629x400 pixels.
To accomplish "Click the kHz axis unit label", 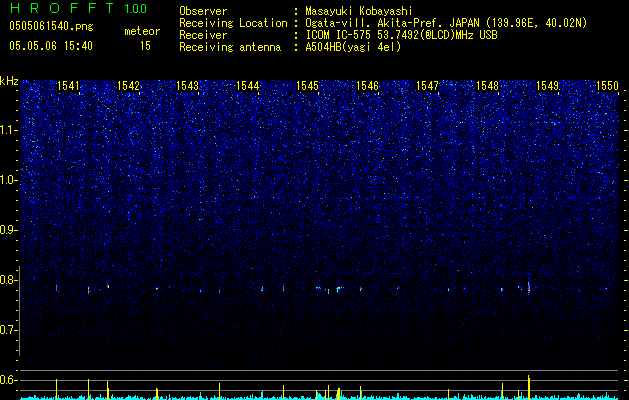I will point(9,81).
